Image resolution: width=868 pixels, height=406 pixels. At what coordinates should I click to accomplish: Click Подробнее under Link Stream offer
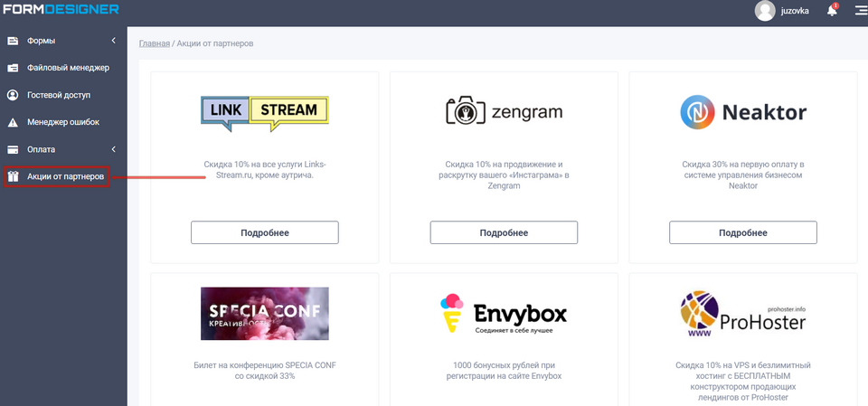(264, 232)
